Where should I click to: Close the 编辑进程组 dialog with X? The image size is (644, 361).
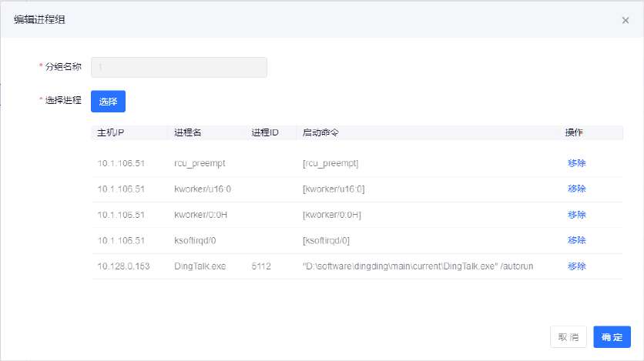pyautogui.click(x=626, y=21)
